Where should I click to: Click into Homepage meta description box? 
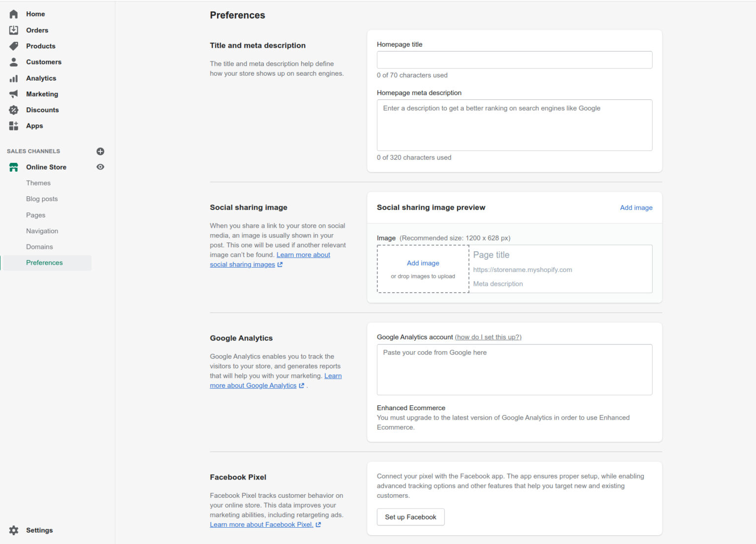(x=514, y=125)
